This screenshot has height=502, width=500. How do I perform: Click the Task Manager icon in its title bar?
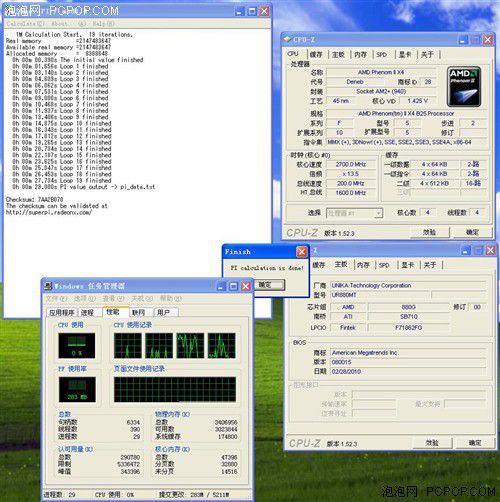[x=48, y=286]
